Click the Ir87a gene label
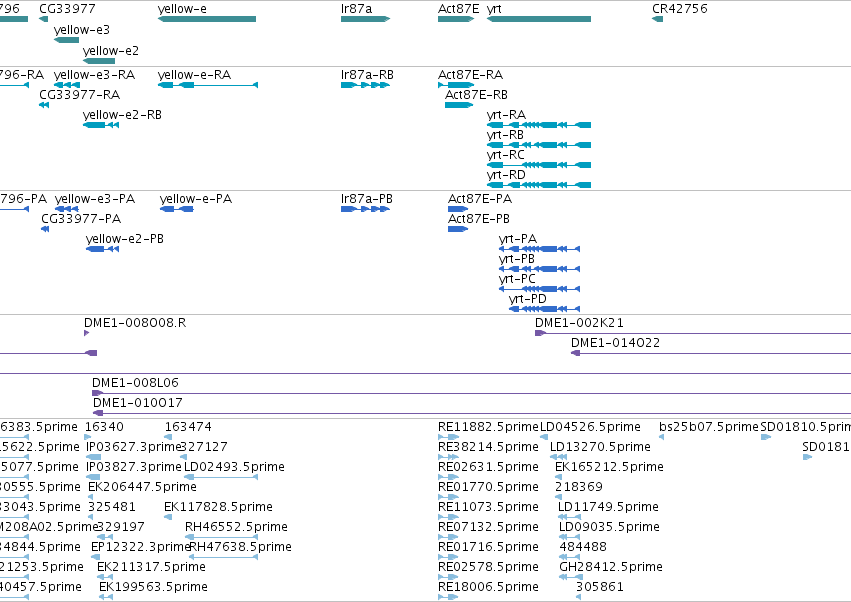Image resolution: width=851 pixels, height=602 pixels. 357,9
